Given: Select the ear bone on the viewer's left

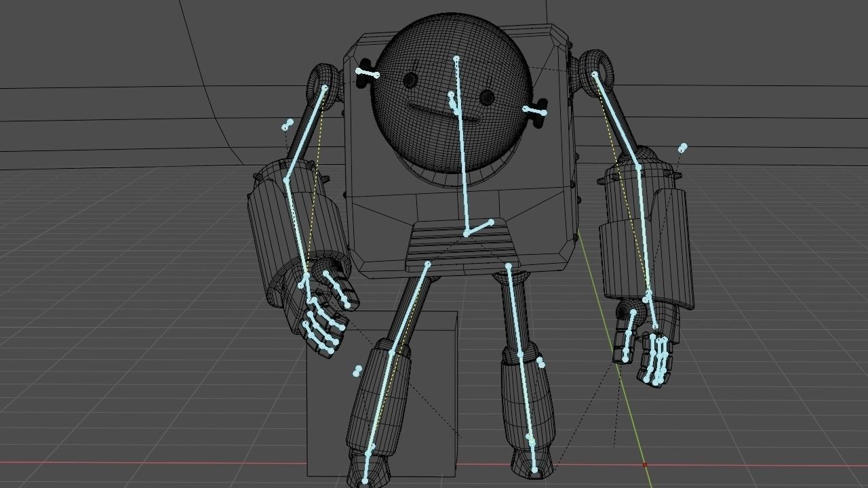Looking at the screenshot, I should tap(368, 73).
